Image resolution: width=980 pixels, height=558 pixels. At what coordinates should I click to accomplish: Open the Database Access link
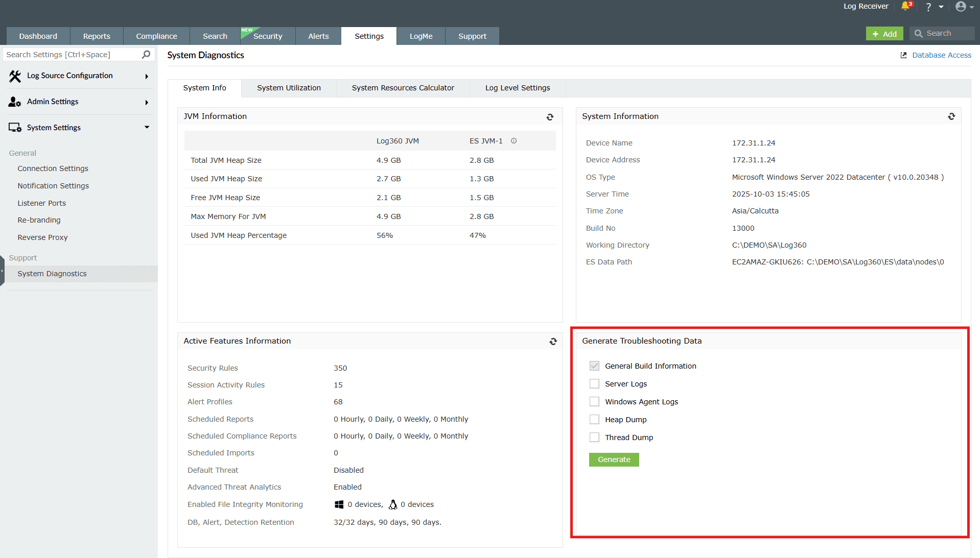[942, 55]
